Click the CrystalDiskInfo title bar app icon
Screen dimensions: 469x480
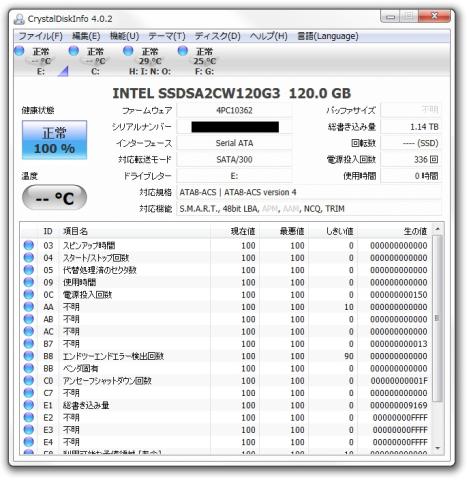[19, 19]
